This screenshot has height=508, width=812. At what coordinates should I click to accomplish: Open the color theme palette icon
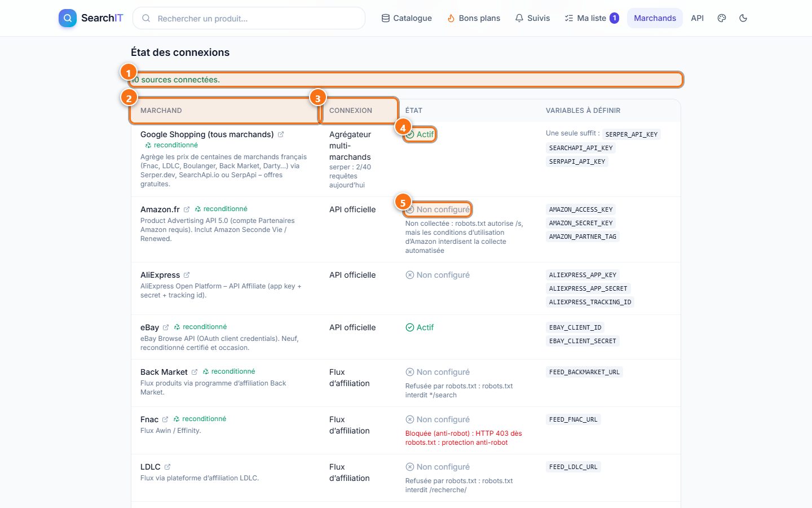click(722, 18)
